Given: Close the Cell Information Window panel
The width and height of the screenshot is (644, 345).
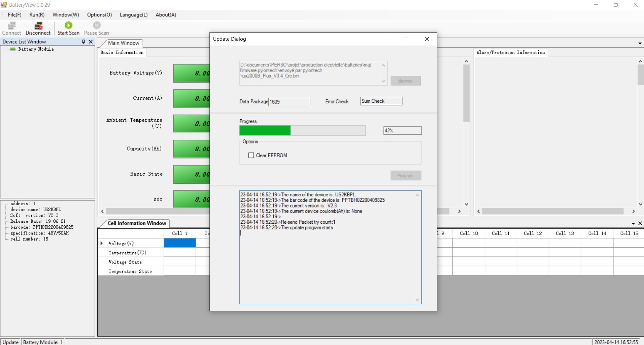Looking at the screenshot, I should click(x=640, y=223).
